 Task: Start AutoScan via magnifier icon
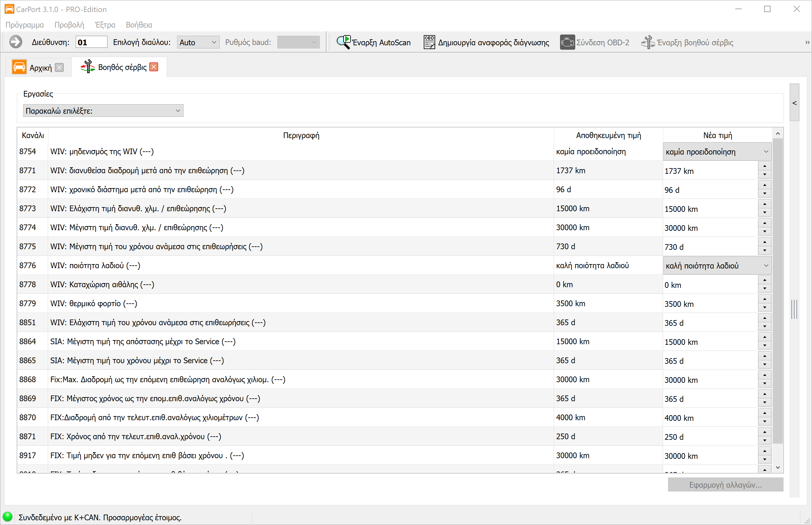click(343, 42)
